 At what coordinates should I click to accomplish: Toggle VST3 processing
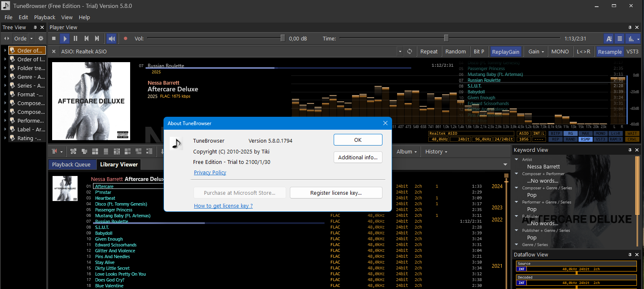tap(632, 52)
